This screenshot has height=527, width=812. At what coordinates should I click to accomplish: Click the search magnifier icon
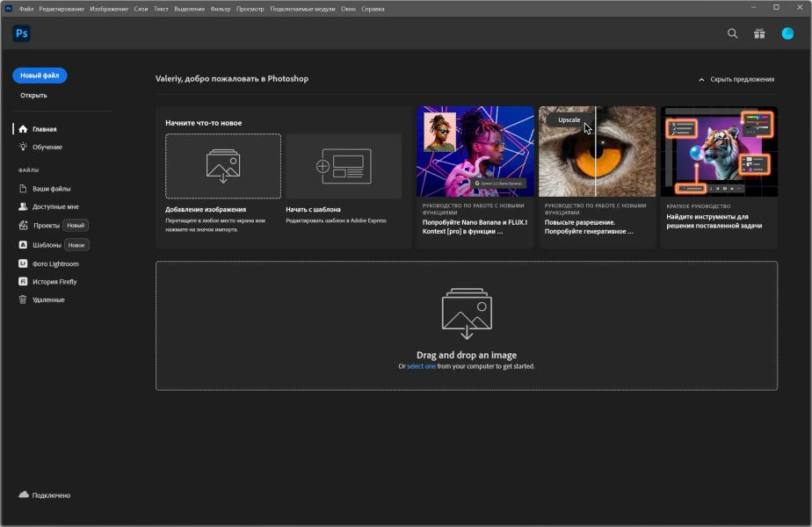pyautogui.click(x=732, y=33)
